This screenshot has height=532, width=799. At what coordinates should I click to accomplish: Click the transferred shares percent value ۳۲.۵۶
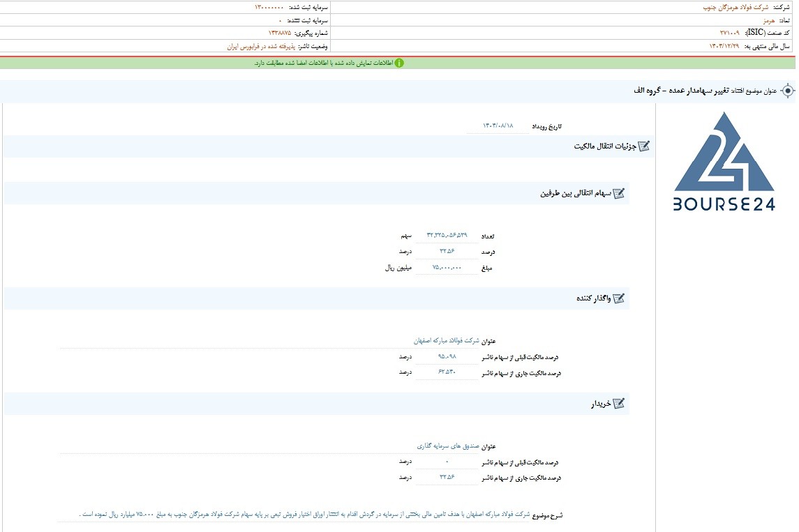coord(447,251)
